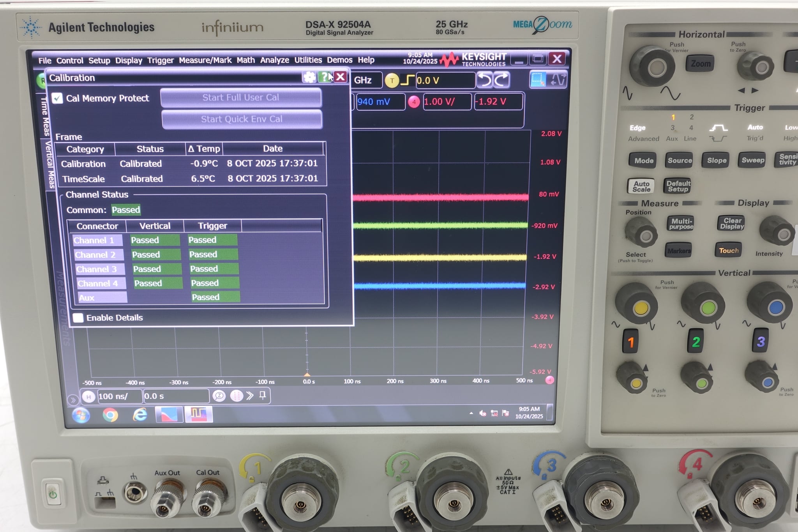The image size is (798, 532).
Task: Click the horizontal position 0.0 s field
Action: (x=176, y=396)
